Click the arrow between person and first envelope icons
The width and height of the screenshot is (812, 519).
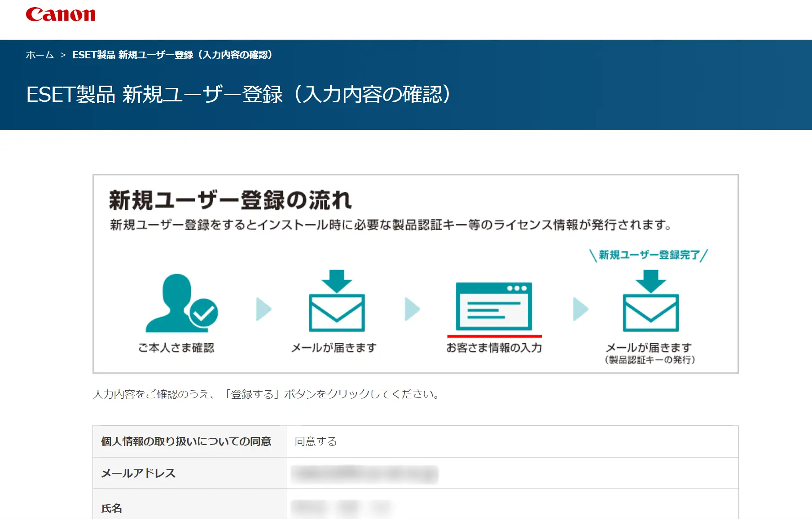click(x=263, y=309)
